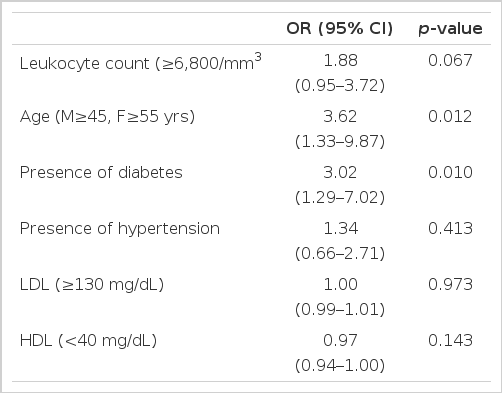
Task: Select the confidence interval (1.33–9.87)
Action: (340, 141)
